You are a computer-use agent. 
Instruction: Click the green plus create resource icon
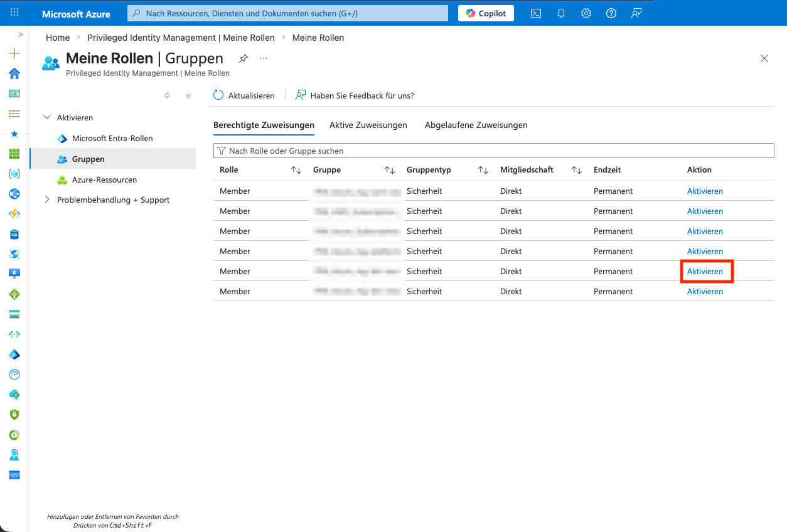coord(14,53)
